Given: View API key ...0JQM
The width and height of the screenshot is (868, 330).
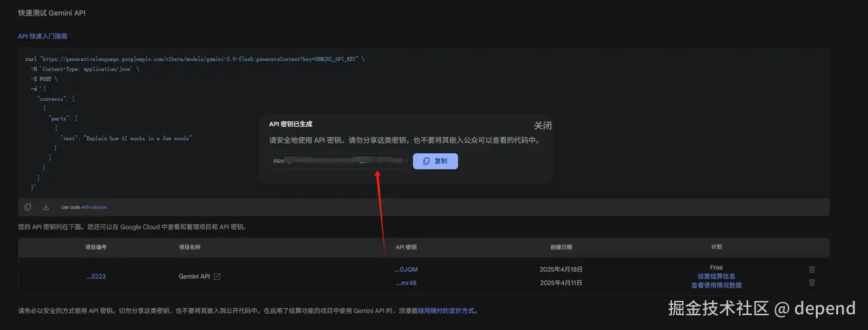Looking at the screenshot, I should (406, 270).
